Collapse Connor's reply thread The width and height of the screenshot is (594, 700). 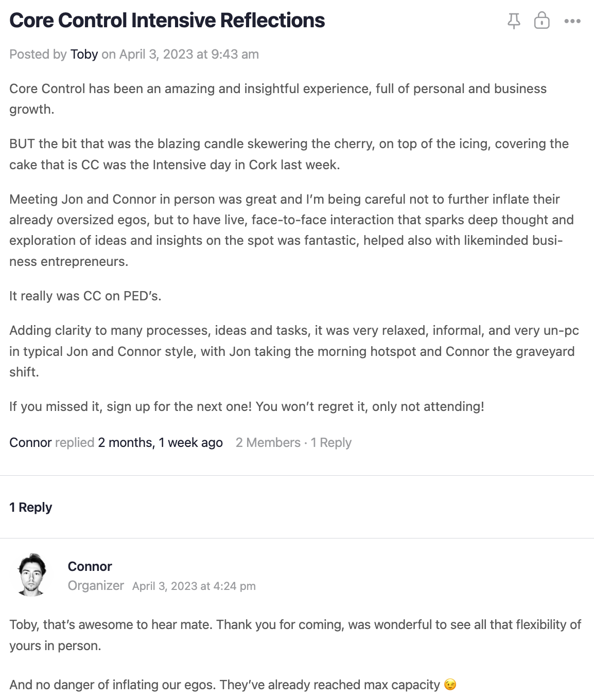31,507
